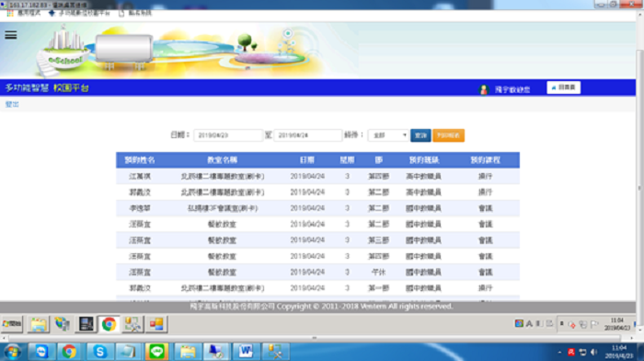Image resolution: width=644 pixels, height=361 pixels.
Task: Click the campus platform bookmark with diamond icon
Action: pyautogui.click(x=80, y=13)
